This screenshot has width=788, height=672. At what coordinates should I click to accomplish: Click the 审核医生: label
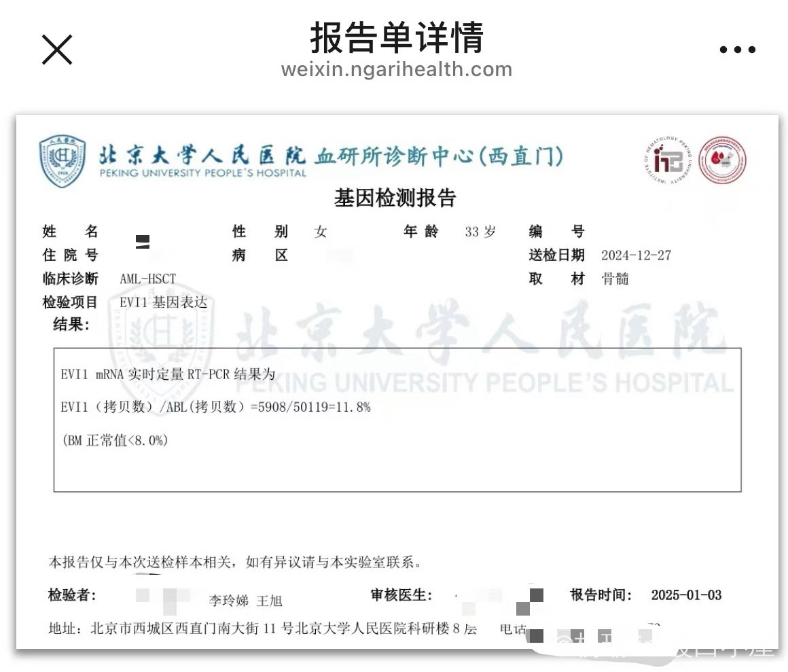pos(401,595)
